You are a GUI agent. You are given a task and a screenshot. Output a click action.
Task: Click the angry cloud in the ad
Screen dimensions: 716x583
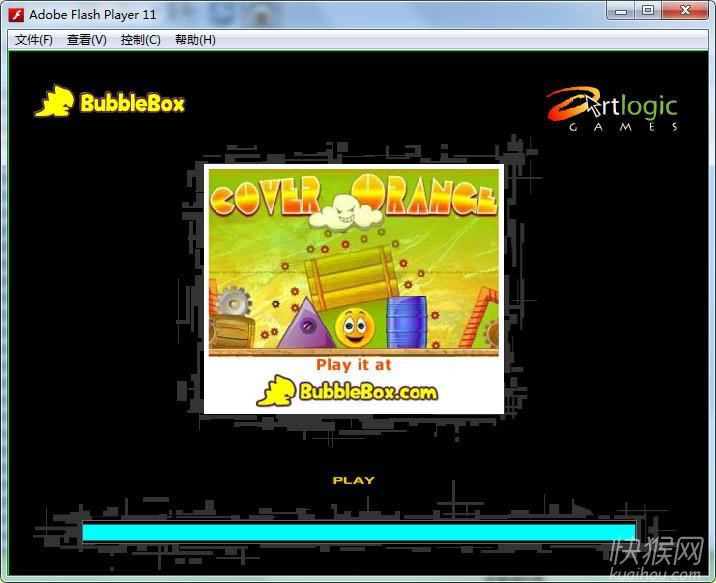coord(346,213)
